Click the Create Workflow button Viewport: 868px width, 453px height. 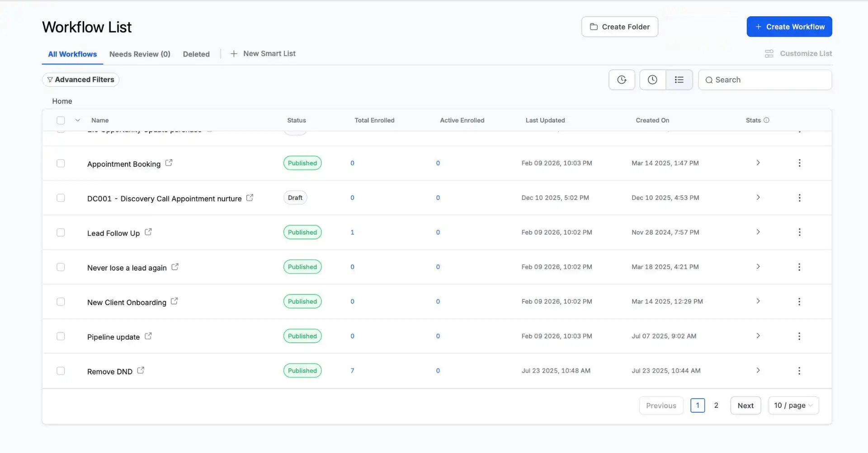789,27
